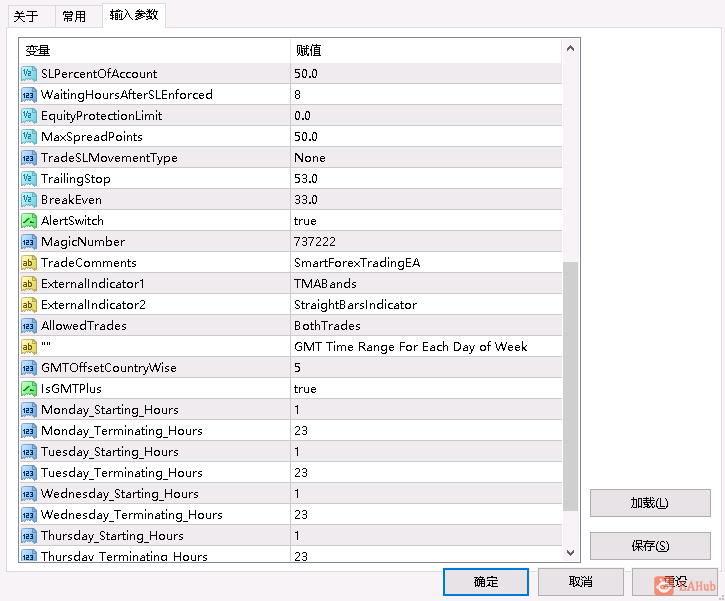The image size is (725, 601).
Task: Click the string icon beside ExternalIndicator1
Action: 29,284
